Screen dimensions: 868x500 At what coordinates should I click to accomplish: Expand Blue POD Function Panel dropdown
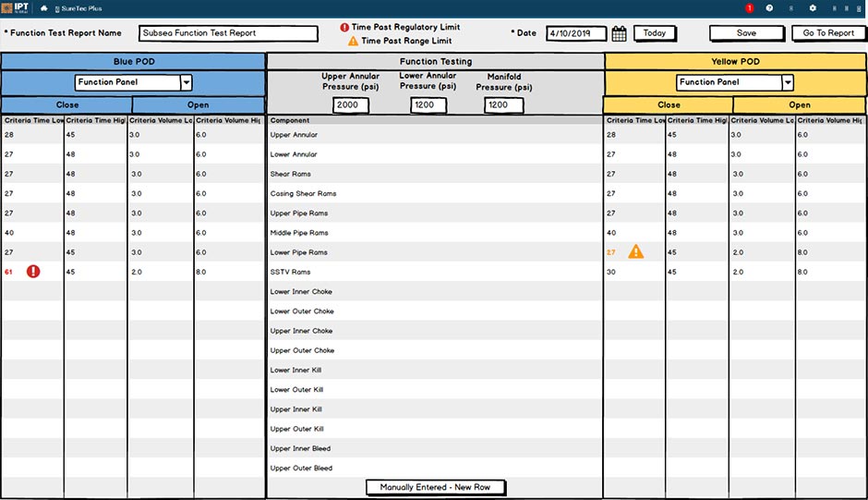pyautogui.click(x=186, y=82)
